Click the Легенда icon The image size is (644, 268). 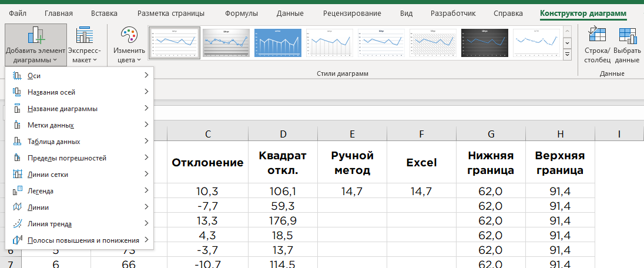point(17,191)
